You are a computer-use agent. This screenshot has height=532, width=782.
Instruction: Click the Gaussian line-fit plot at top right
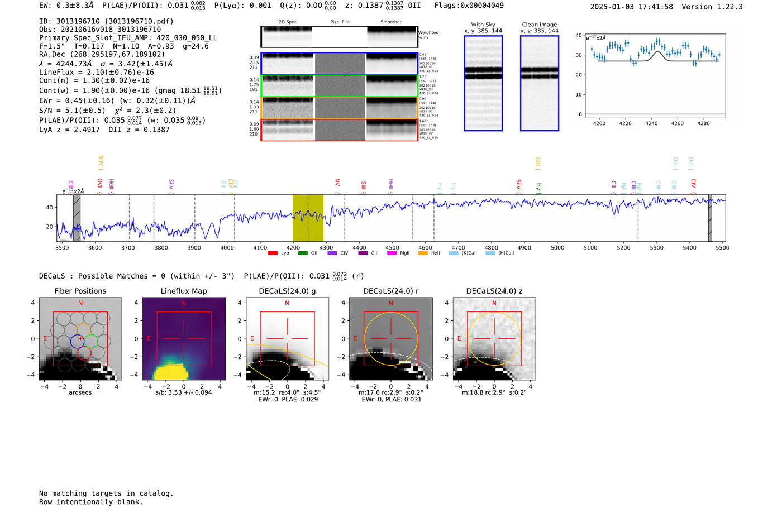click(x=655, y=76)
